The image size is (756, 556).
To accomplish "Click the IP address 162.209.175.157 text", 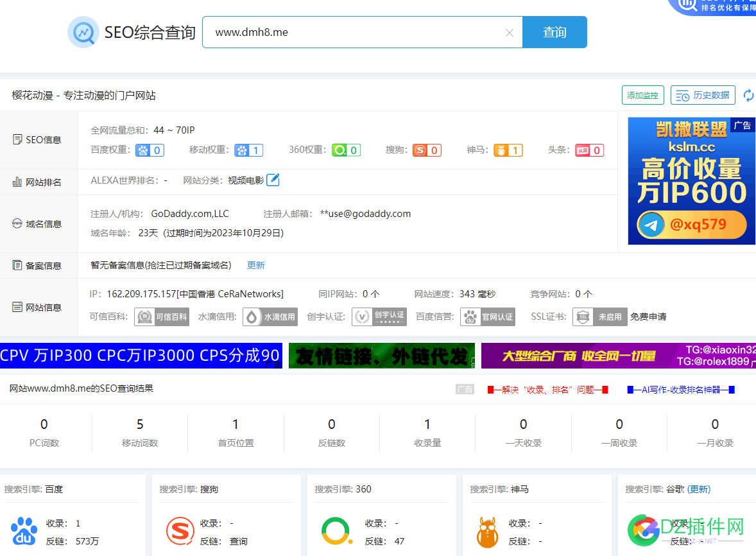I will tap(141, 293).
